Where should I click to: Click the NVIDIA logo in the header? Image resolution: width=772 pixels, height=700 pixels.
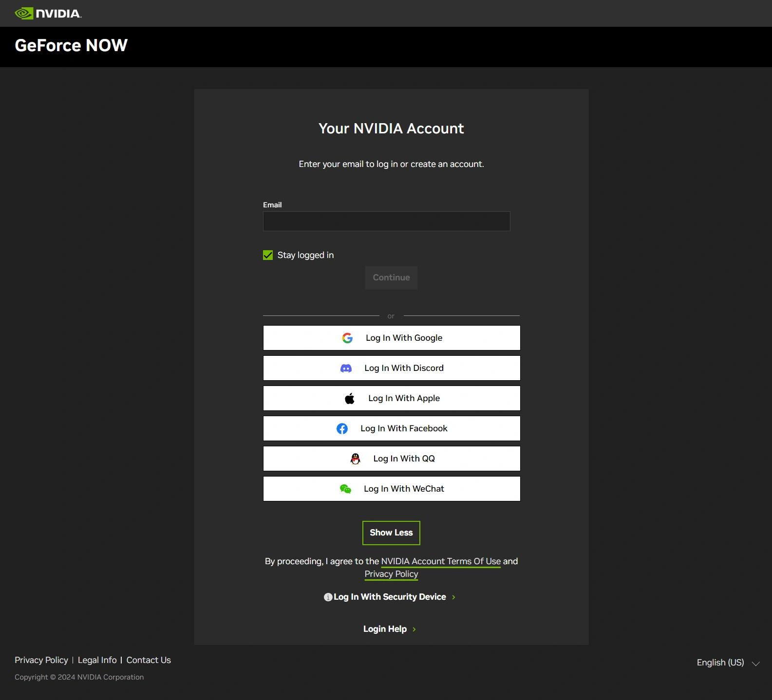48,13
